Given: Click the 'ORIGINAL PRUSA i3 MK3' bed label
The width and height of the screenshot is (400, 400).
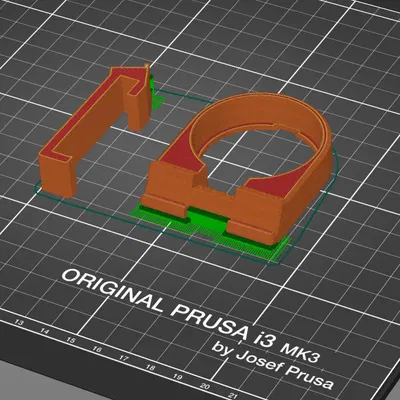Looking at the screenshot, I should (x=192, y=315).
